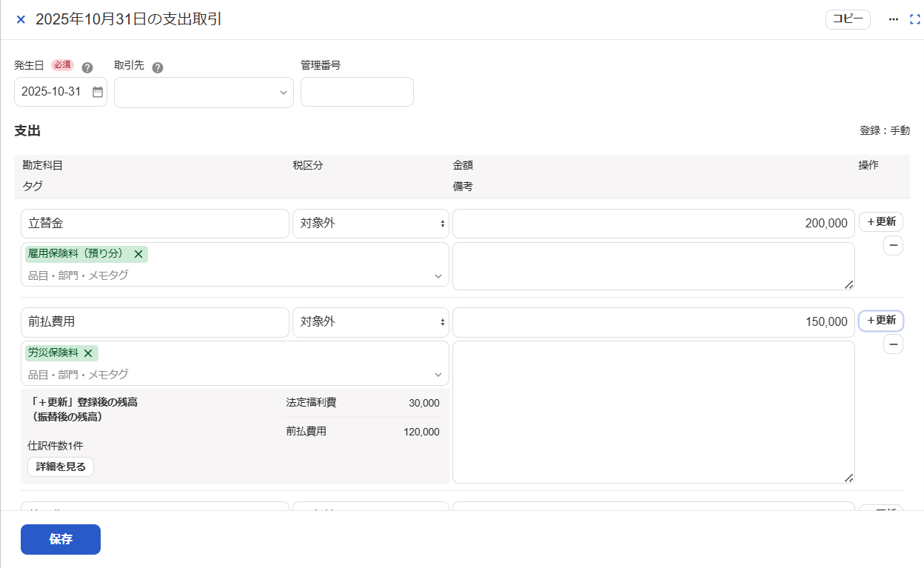Click the 管理番号 input field

coord(357,92)
